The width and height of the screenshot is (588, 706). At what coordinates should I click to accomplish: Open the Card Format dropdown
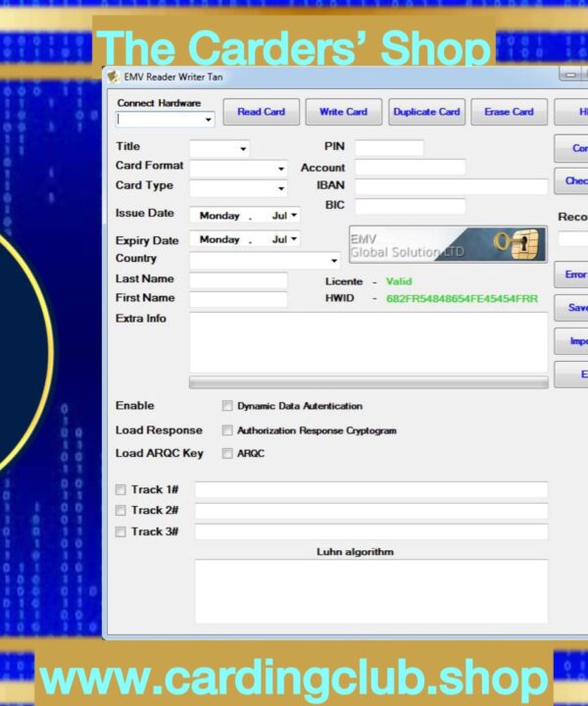click(x=281, y=169)
